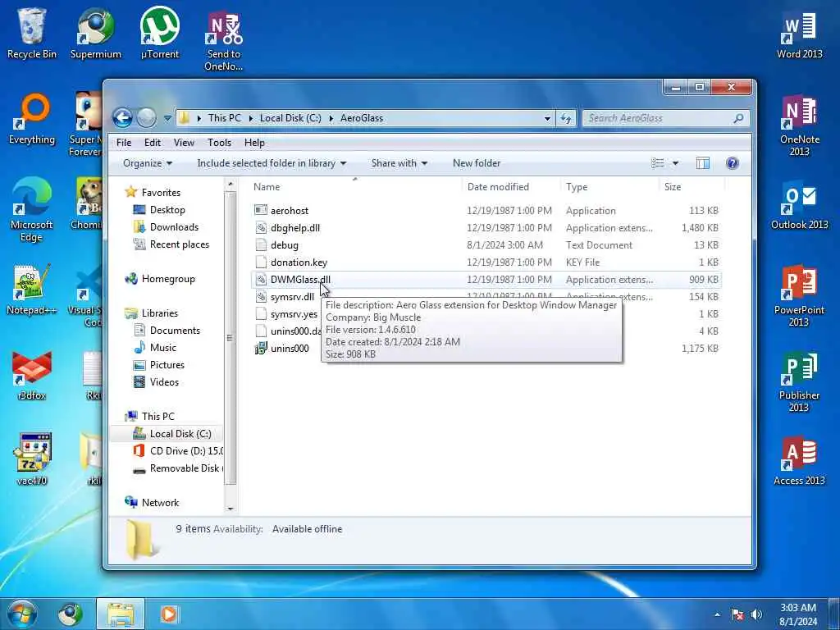Open OneNote 2013 desktop shortcut
This screenshot has width=840, height=630.
[x=799, y=125]
